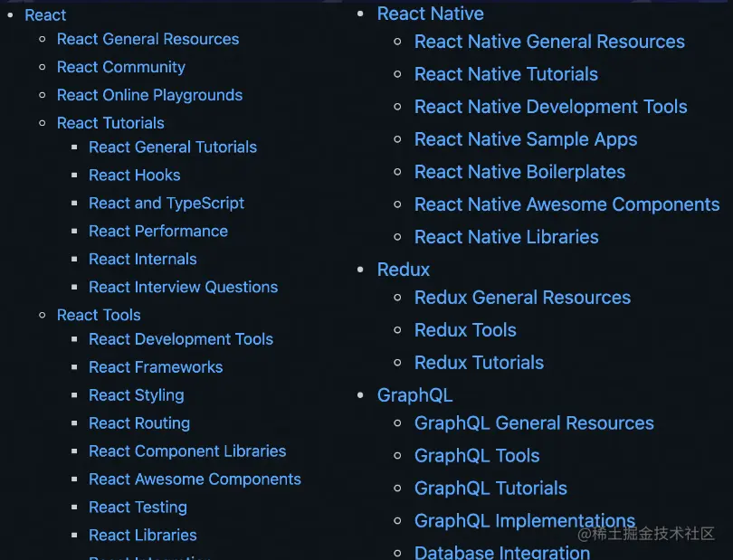Open React Native Boilerplates
The height and width of the screenshot is (560, 733).
(519, 171)
